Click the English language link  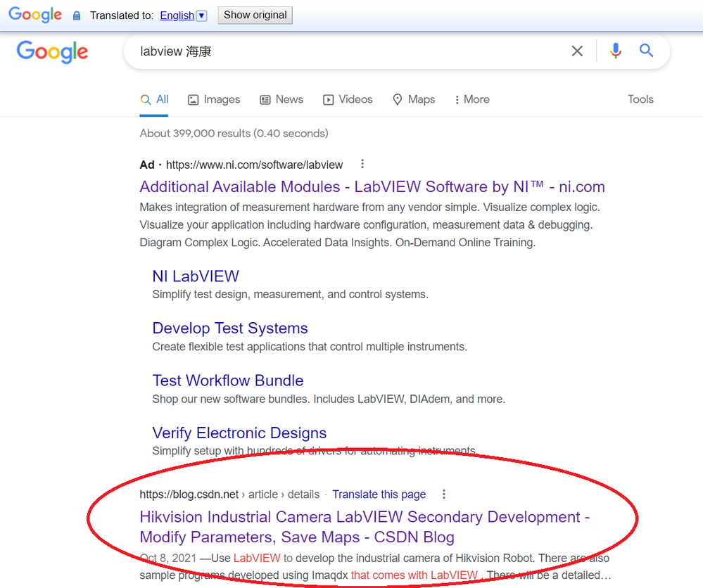coord(177,15)
